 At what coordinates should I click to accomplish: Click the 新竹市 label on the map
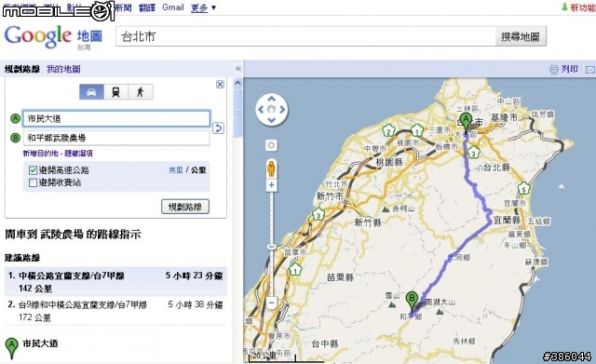pyautogui.click(x=330, y=196)
